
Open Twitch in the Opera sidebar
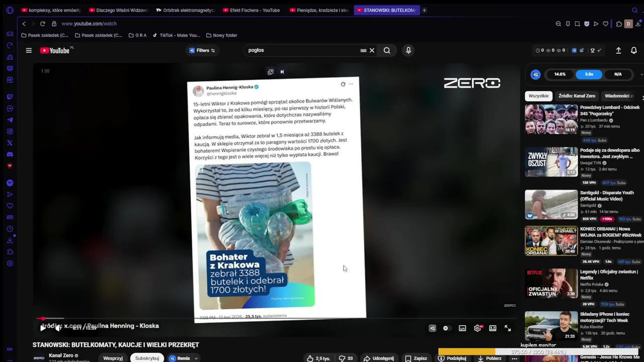(x=10, y=97)
